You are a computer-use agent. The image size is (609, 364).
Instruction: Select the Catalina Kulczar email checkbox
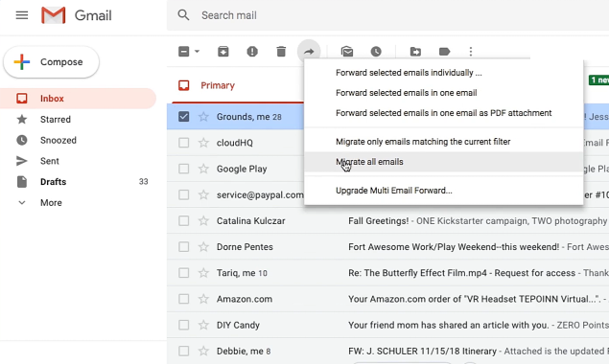pos(184,220)
